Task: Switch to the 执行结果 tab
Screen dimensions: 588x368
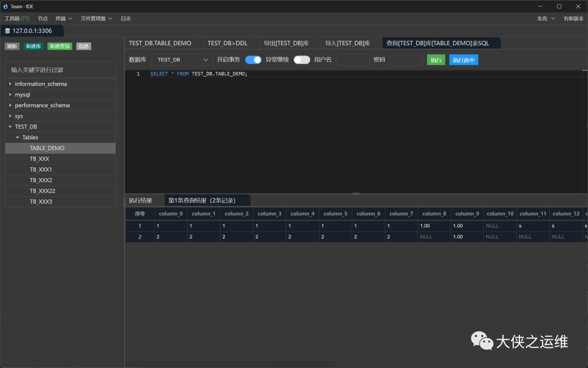Action: click(x=140, y=200)
